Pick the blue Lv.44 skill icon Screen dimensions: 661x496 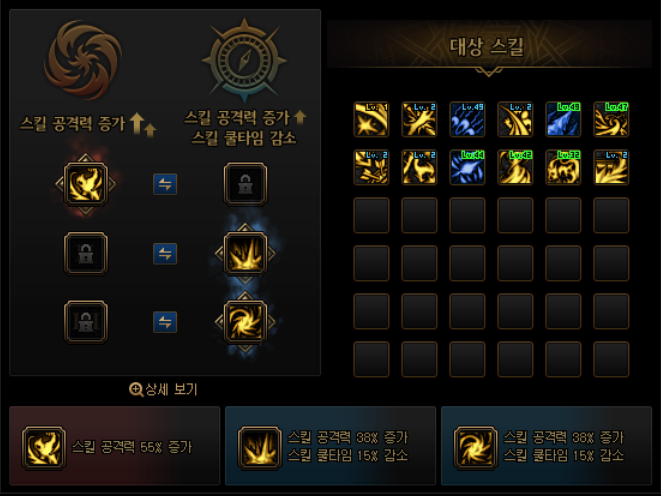pos(467,167)
